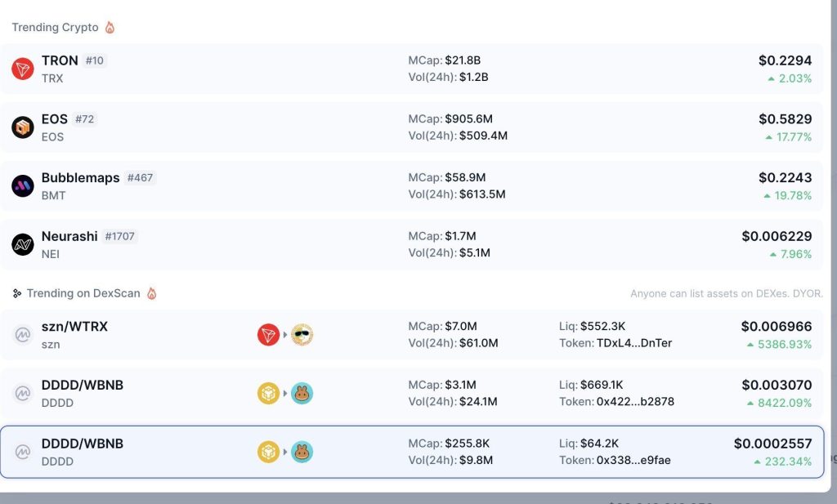This screenshot has width=837, height=504.
Task: Click placeholder logo in DDDD row with $255.8K MCap
Action: [x=23, y=453]
